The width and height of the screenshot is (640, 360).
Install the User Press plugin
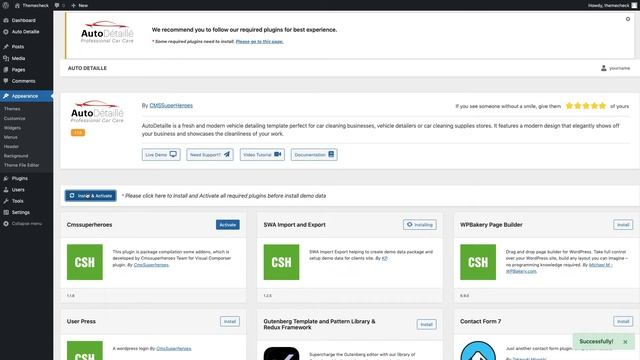click(230, 322)
